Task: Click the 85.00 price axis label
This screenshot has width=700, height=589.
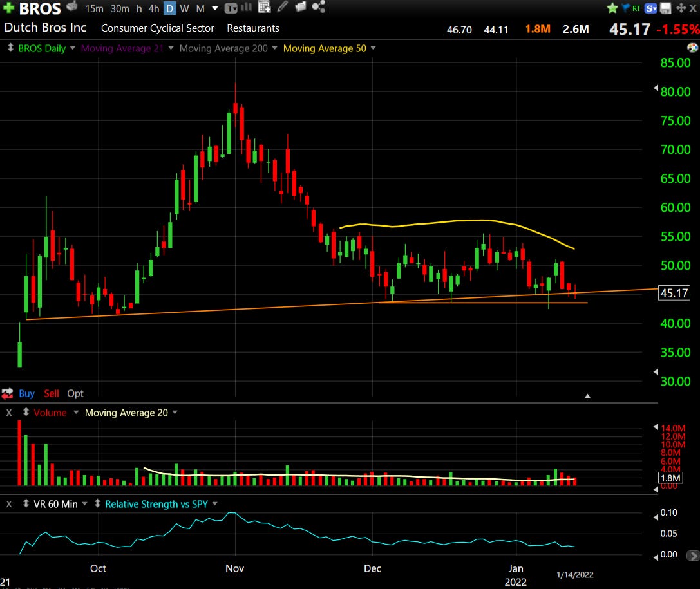Action: coord(676,63)
